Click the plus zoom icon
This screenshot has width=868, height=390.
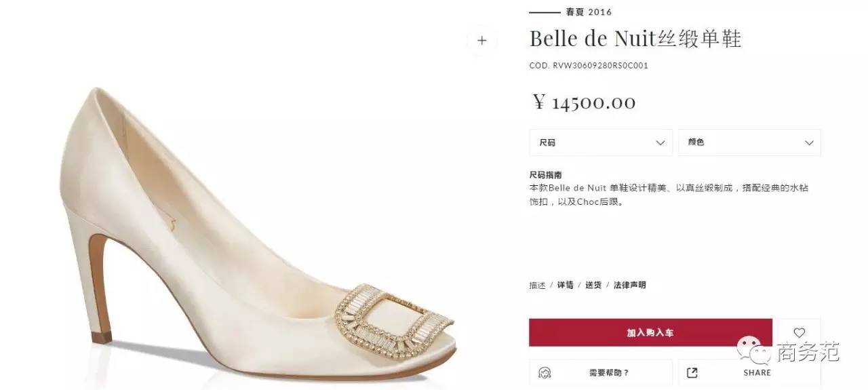tap(481, 40)
